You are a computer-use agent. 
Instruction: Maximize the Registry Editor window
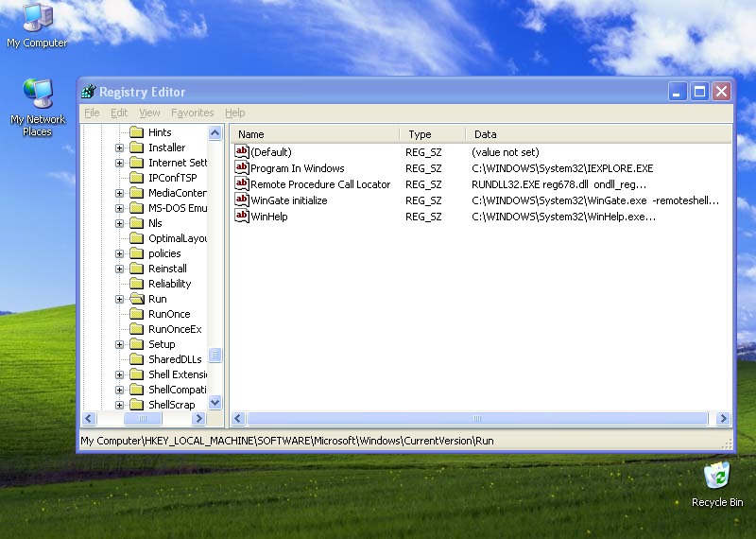699,91
